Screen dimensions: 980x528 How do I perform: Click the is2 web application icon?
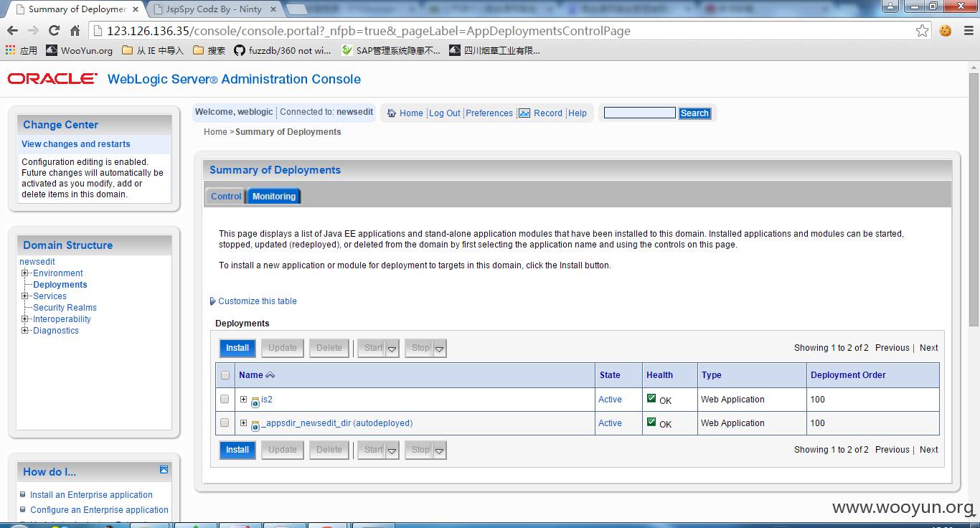click(x=255, y=402)
